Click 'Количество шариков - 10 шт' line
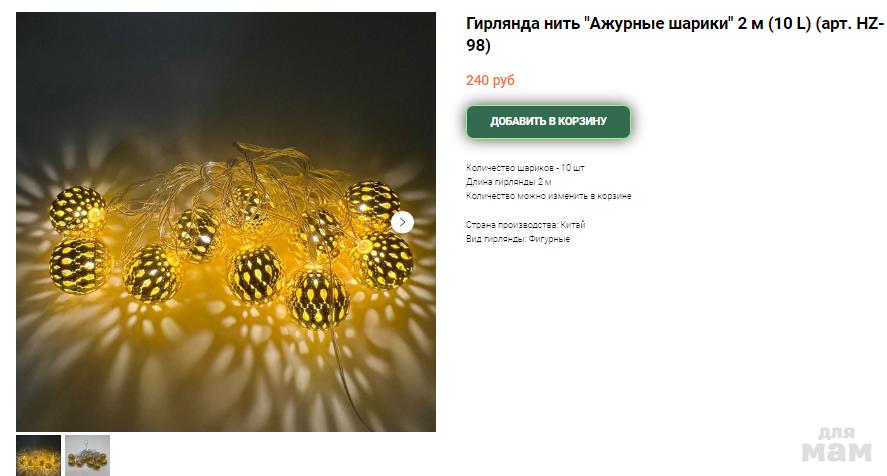The width and height of the screenshot is (887, 476). tap(525, 168)
